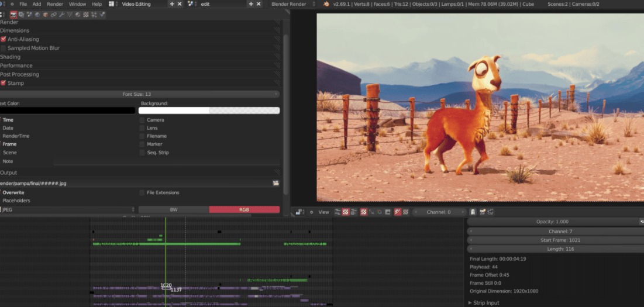This screenshot has height=307, width=644.
Task: Expand the Shading panel
Action: click(x=140, y=57)
